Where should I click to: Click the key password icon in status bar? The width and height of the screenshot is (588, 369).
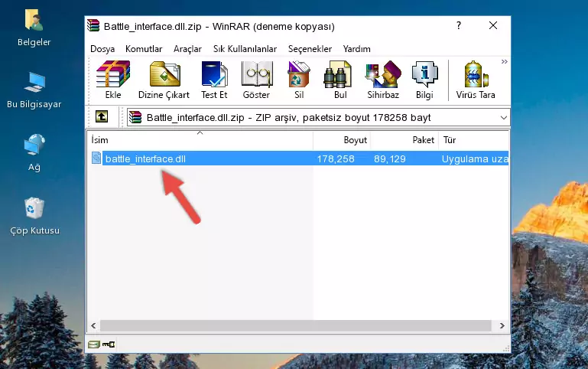click(109, 344)
